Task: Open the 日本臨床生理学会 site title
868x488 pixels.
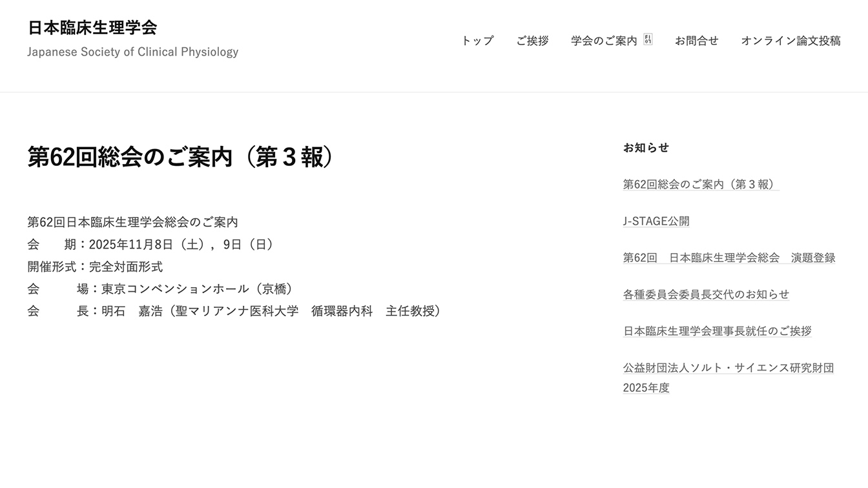Action: pos(92,28)
